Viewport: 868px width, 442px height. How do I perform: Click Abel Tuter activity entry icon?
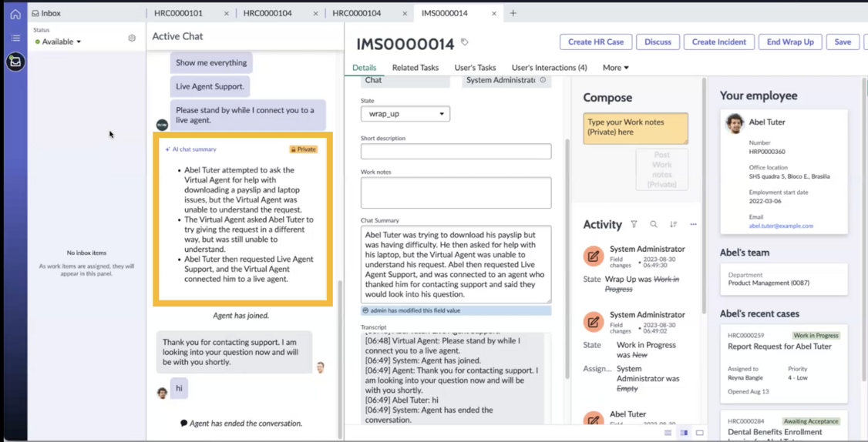coord(594,419)
